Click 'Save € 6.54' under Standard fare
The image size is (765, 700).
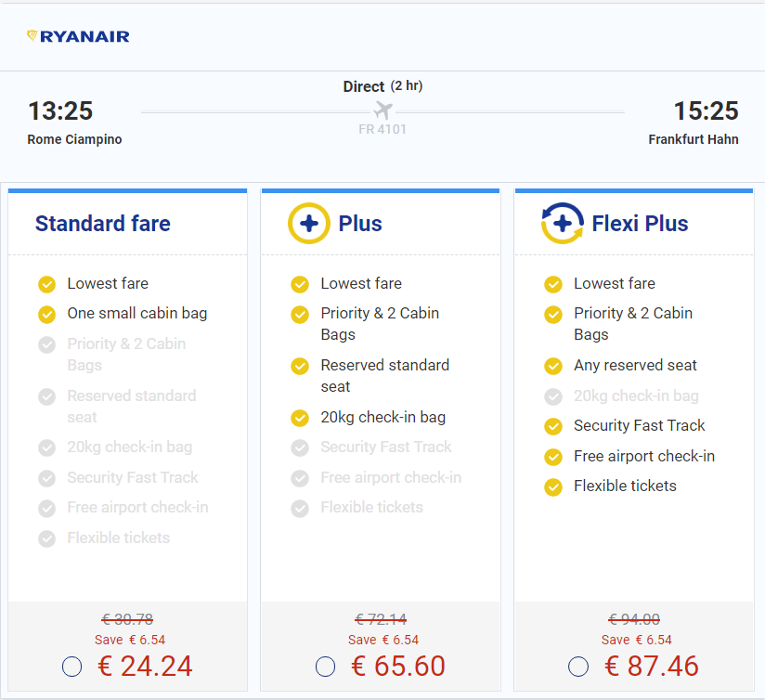click(x=130, y=640)
